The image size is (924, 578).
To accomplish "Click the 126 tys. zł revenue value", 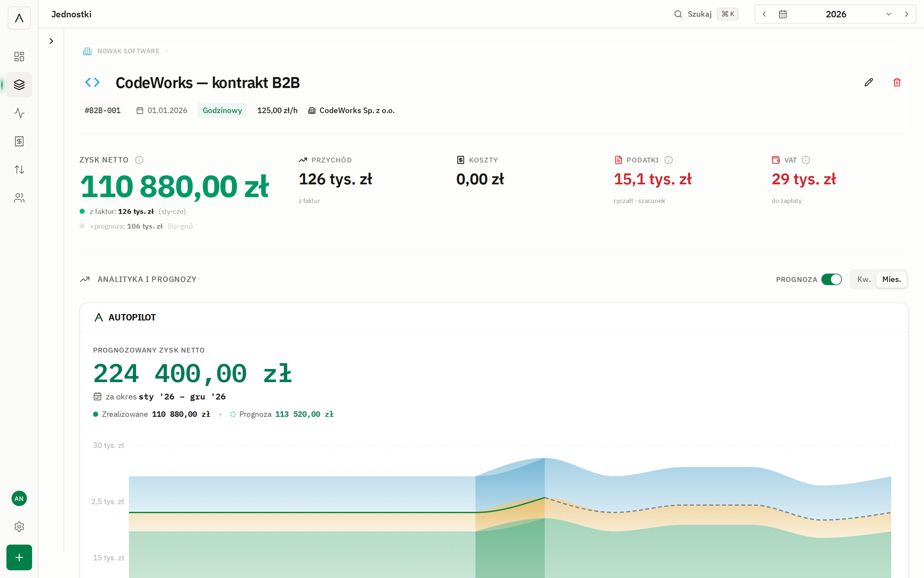I will pos(335,179).
